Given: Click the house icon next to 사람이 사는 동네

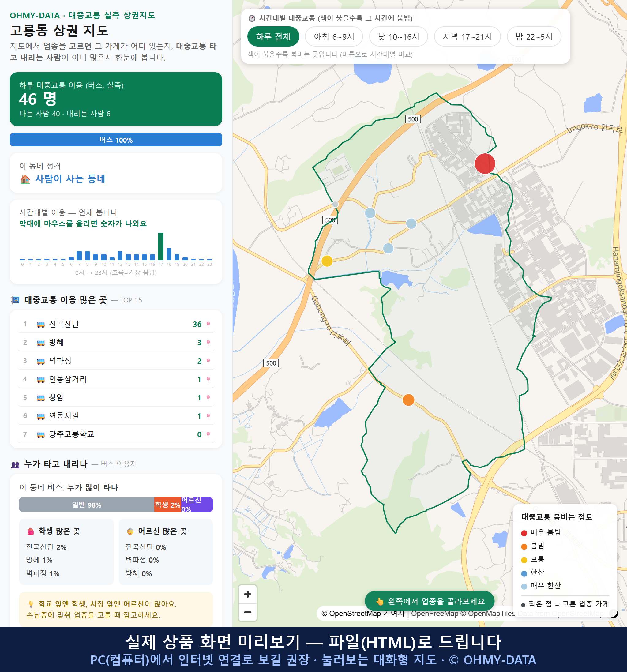Looking at the screenshot, I should click(x=25, y=179).
